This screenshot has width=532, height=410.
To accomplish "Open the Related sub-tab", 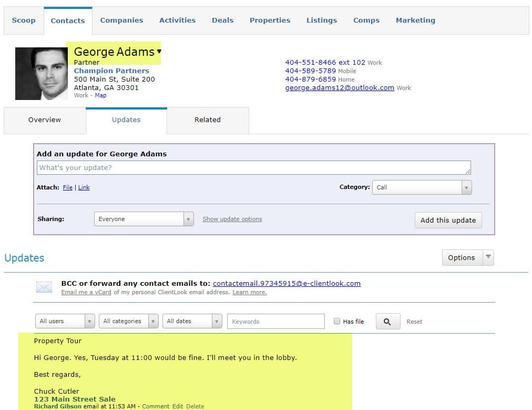I will (208, 120).
